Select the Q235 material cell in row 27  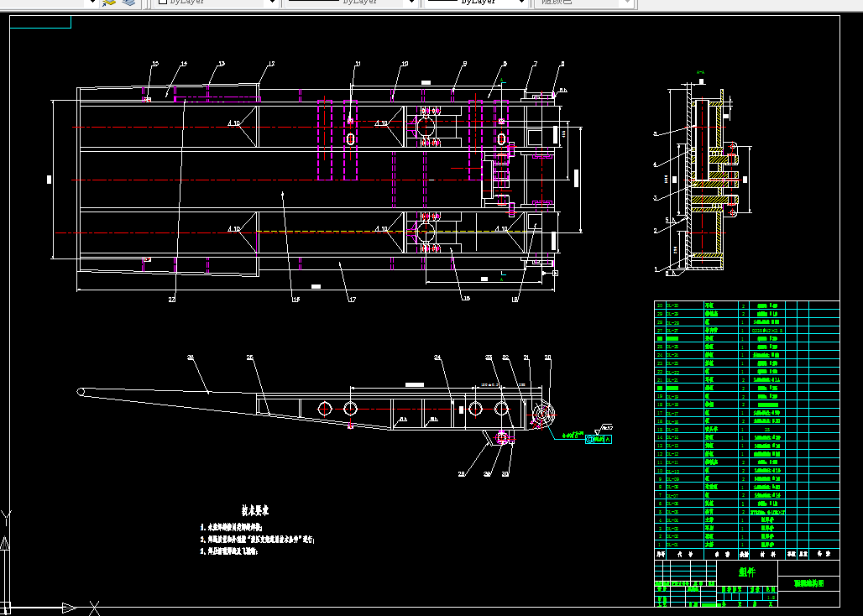coord(767,331)
